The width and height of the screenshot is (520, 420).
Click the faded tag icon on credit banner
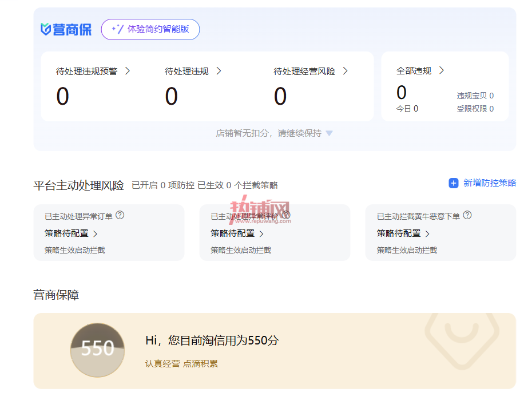click(462, 340)
